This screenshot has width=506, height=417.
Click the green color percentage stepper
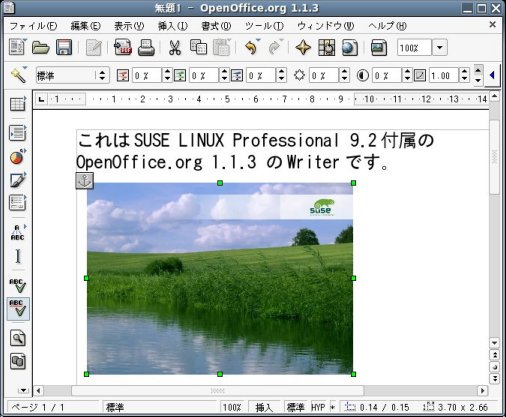click(225, 75)
